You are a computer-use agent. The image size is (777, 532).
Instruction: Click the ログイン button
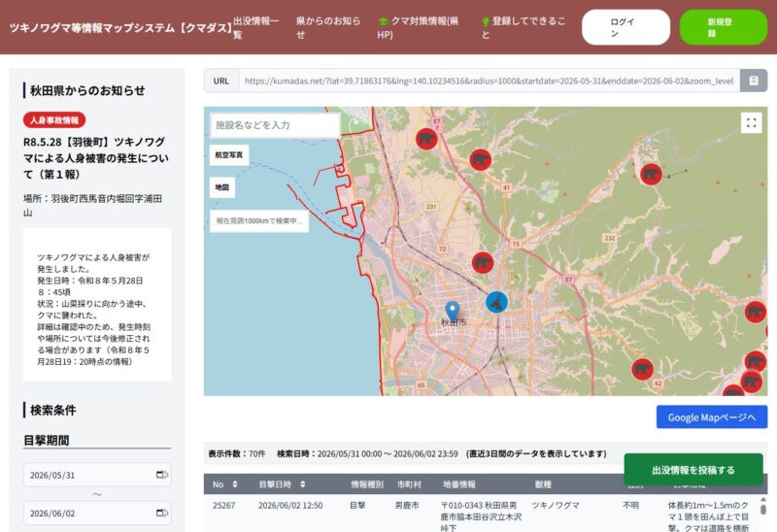coord(625,27)
